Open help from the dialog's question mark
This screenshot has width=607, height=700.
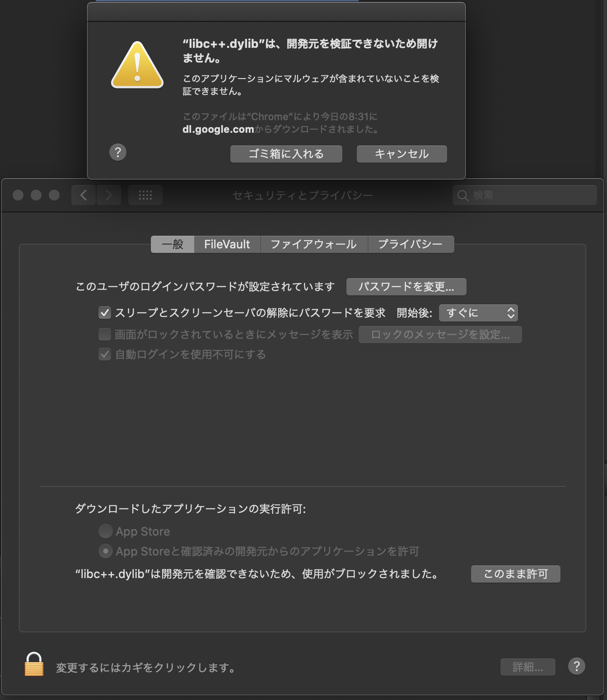point(118,152)
